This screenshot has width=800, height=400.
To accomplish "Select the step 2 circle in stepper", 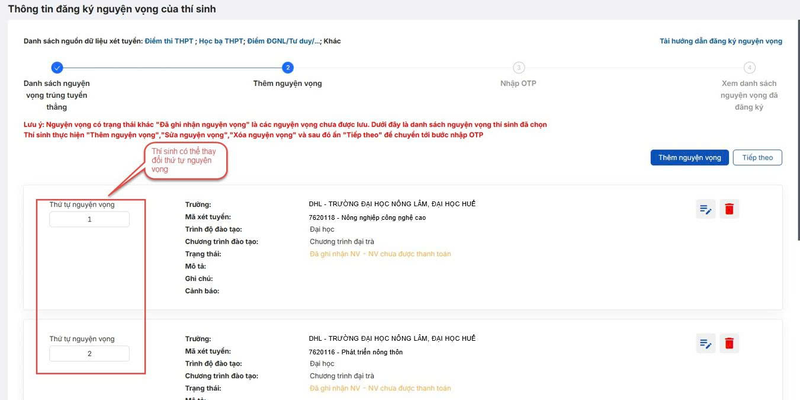I will [x=288, y=68].
